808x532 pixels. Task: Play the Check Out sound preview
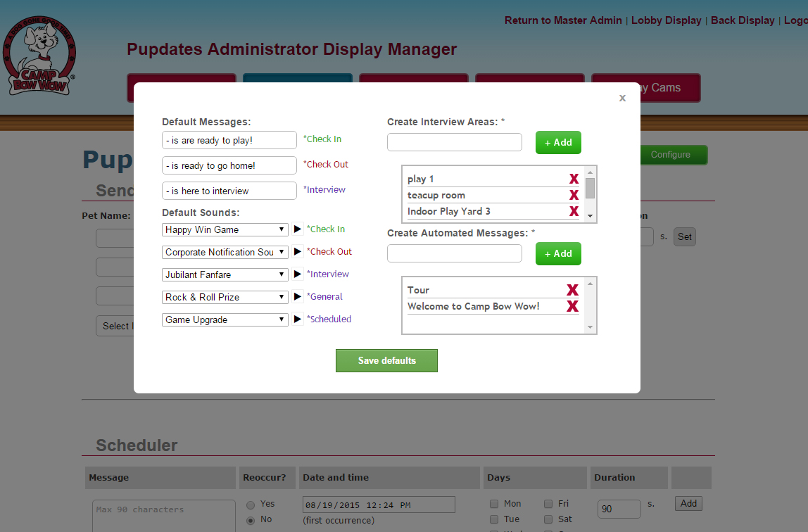(297, 251)
